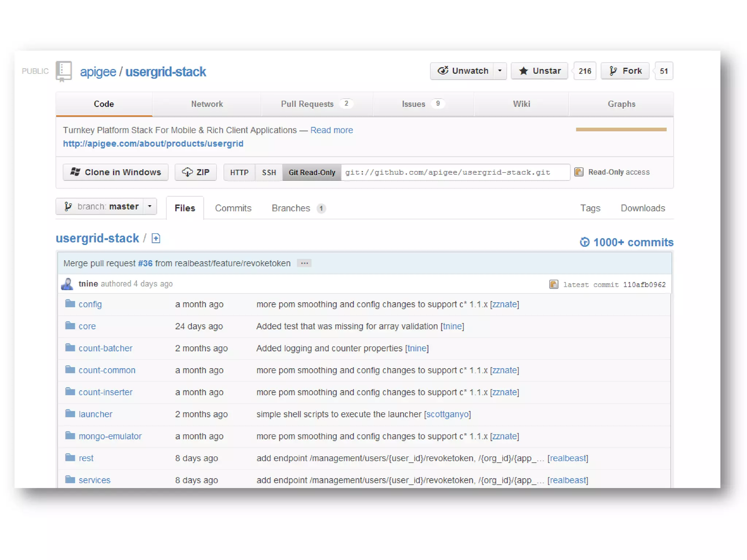Open pull request #36 link
Viewport: 747px width, 560px height.
tap(145, 263)
